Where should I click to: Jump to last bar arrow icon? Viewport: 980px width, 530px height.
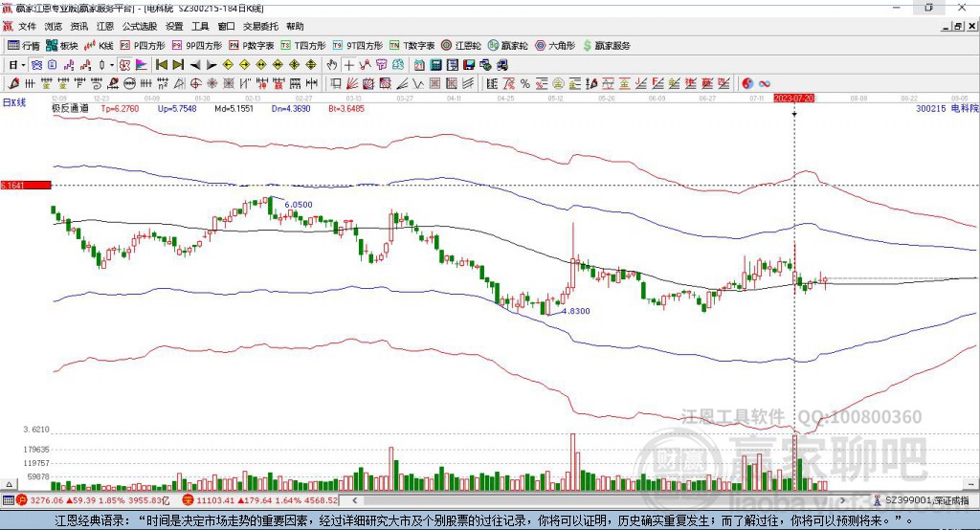pyautogui.click(x=178, y=65)
